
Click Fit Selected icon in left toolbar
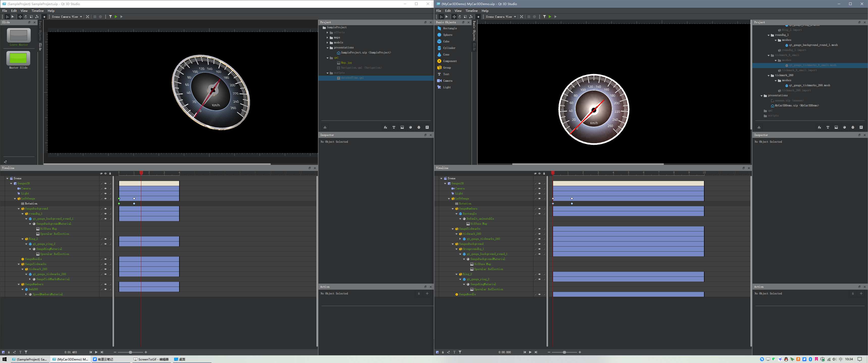tap(88, 17)
